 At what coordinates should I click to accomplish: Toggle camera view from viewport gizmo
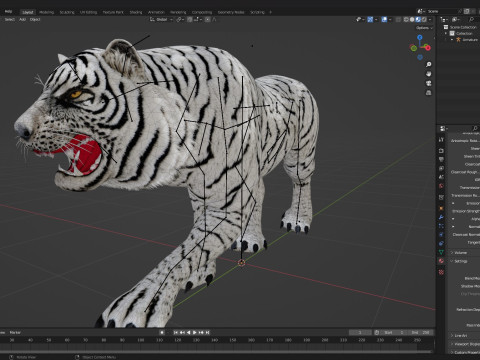[429, 83]
